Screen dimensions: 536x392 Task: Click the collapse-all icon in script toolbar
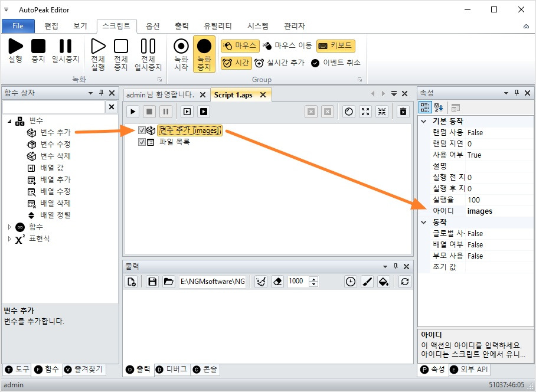point(382,112)
